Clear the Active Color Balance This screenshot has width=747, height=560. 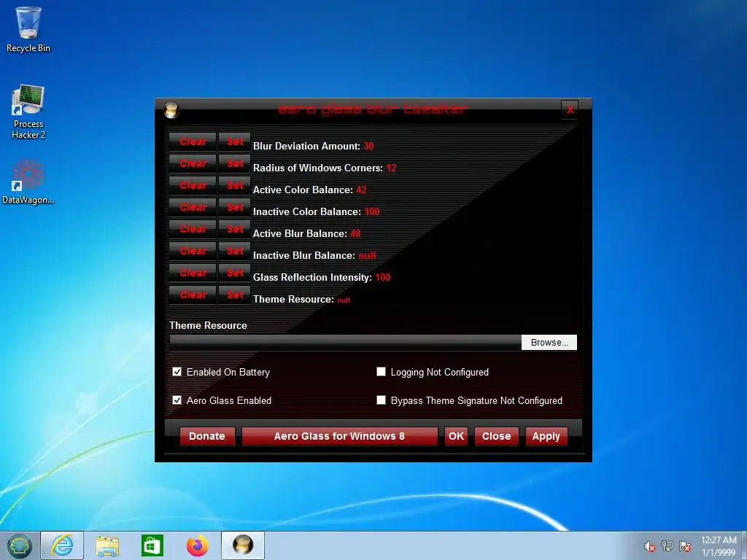pyautogui.click(x=193, y=185)
